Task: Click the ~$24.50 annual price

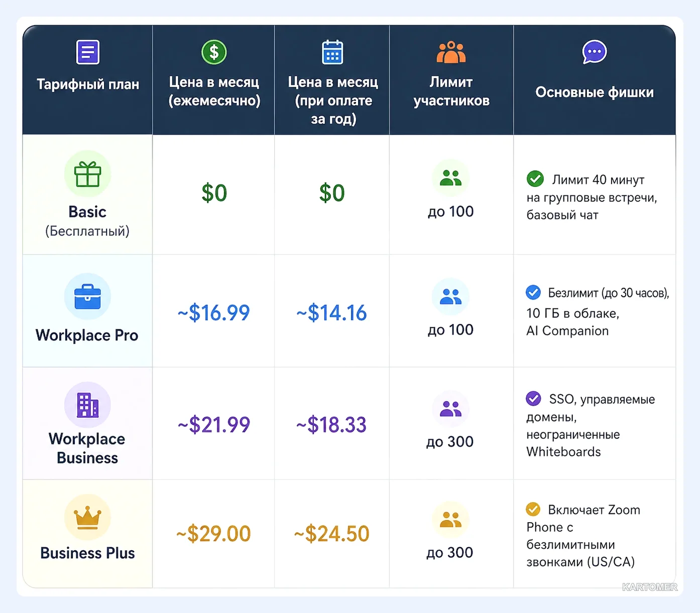Action: coord(331,534)
